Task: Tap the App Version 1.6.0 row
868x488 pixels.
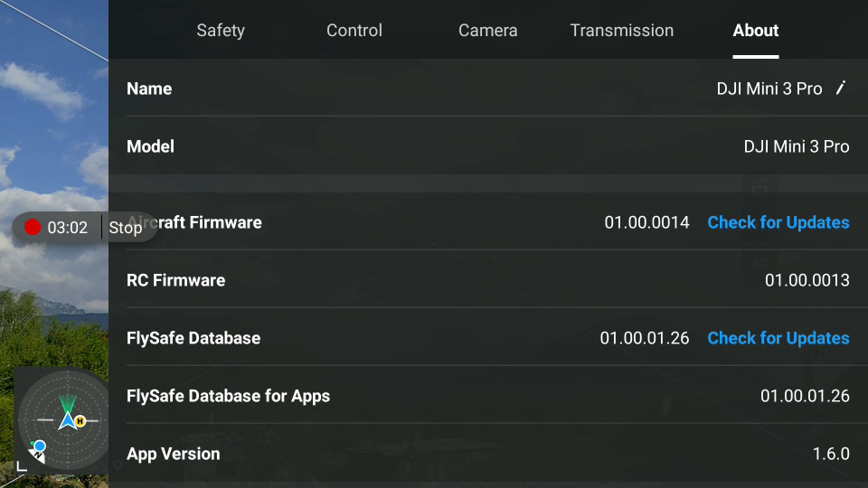Action: (488, 454)
